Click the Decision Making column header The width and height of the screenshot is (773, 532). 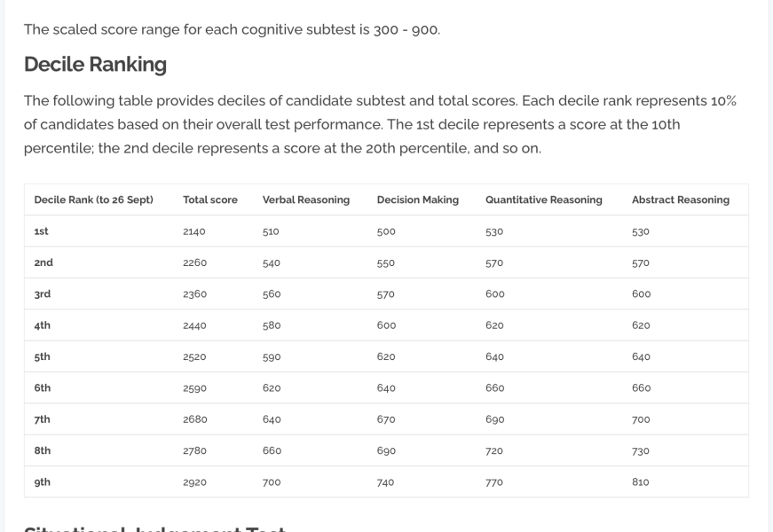tap(418, 200)
